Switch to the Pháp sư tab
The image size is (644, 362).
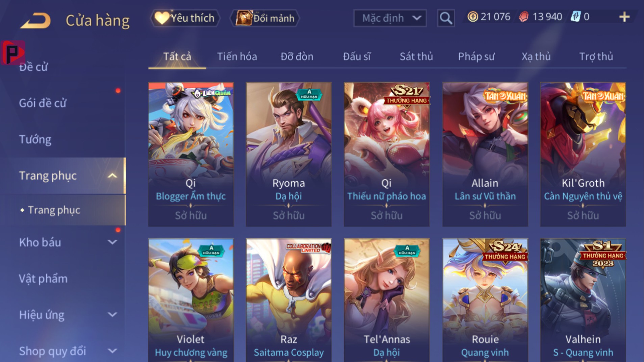tap(476, 56)
